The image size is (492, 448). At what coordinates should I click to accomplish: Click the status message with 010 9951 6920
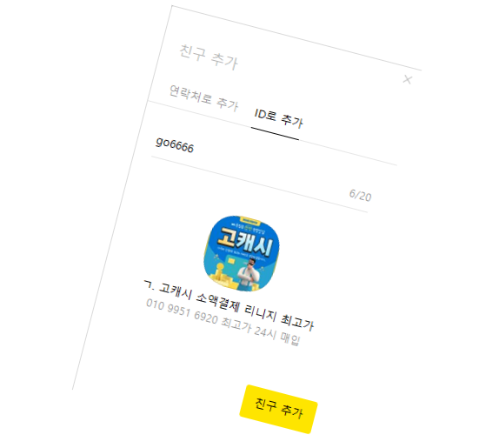coord(223,322)
